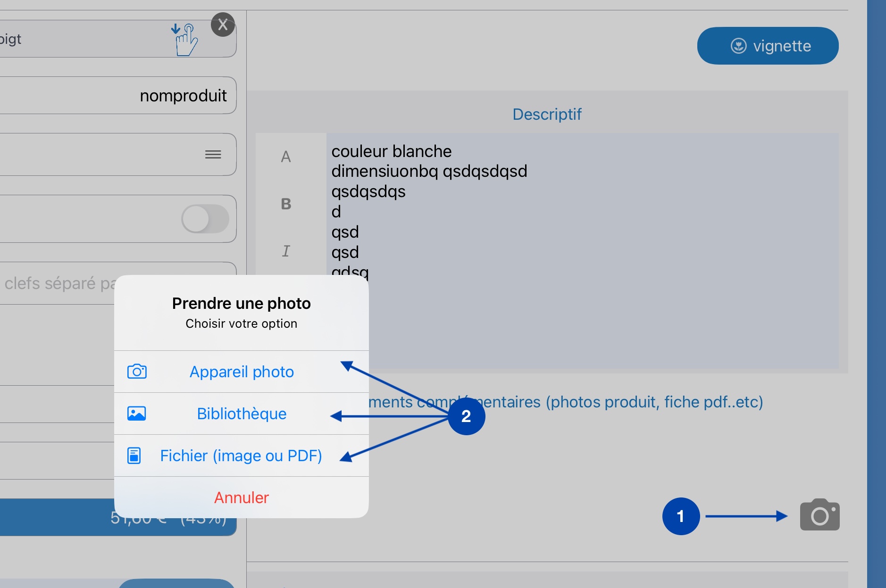Click the document icon beside Fichier
886x588 pixels.
point(134,455)
